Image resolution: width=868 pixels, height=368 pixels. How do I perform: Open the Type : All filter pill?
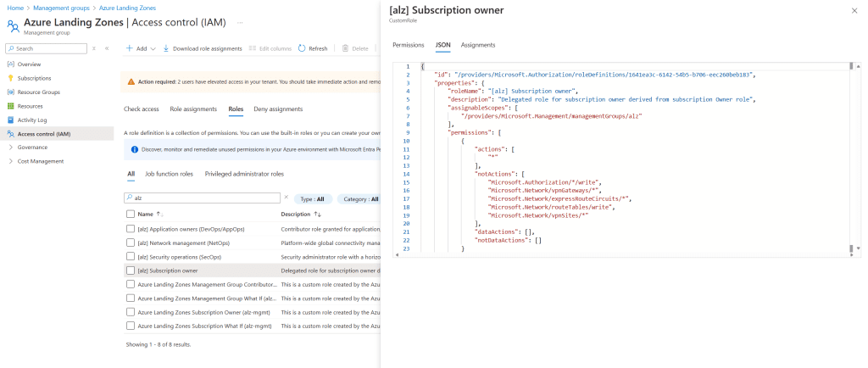pyautogui.click(x=313, y=198)
